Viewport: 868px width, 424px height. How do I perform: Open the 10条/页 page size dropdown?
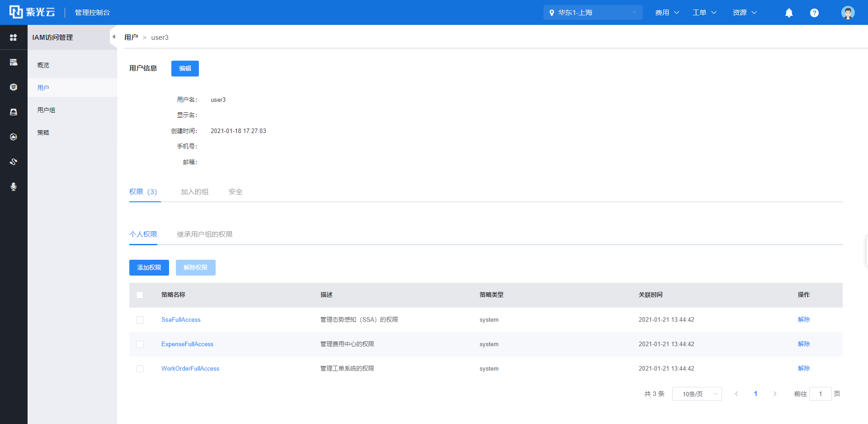pos(697,394)
